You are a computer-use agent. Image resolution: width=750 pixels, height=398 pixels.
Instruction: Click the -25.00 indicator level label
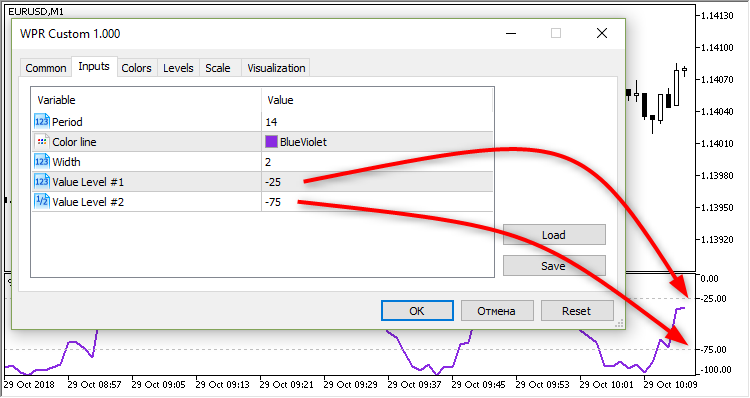pos(713,298)
